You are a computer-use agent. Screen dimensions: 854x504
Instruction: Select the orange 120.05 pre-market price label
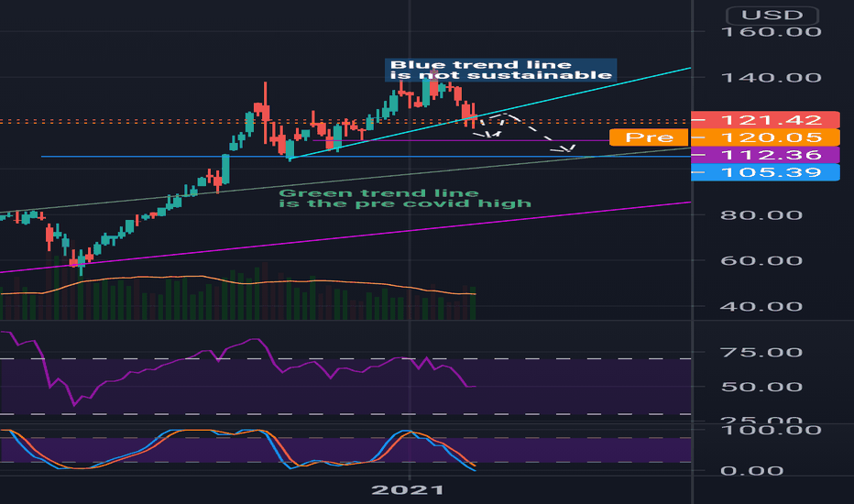click(765, 137)
